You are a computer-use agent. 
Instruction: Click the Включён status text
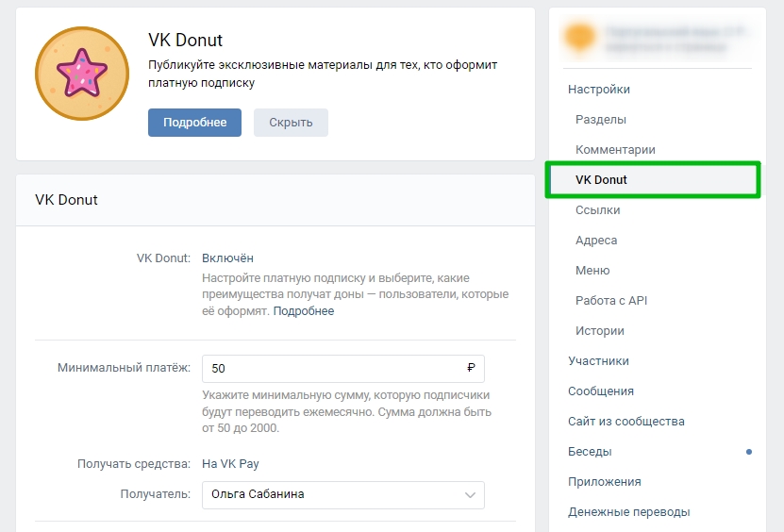point(227,258)
